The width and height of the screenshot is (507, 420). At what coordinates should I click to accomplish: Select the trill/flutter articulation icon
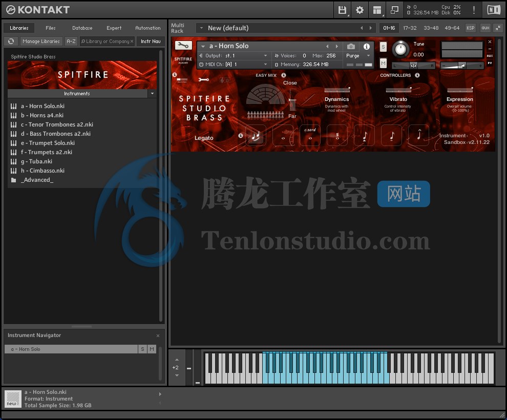337,136
